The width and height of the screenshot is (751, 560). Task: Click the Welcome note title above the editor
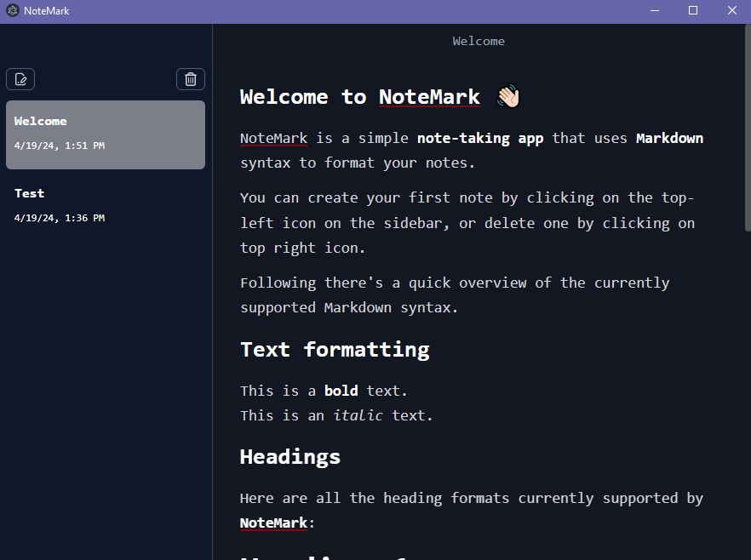(x=479, y=41)
